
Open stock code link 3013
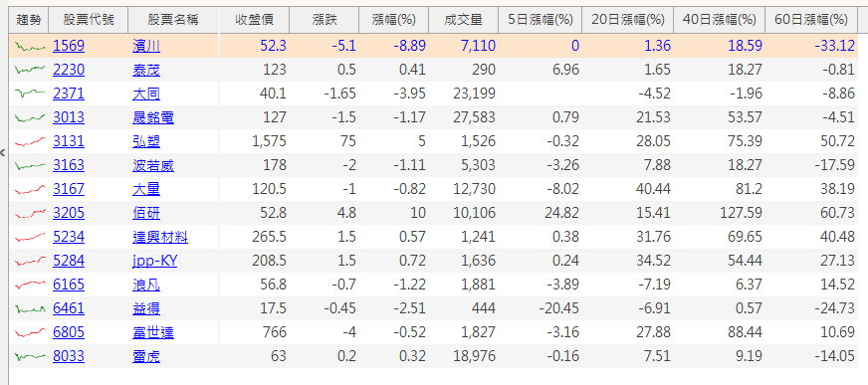pyautogui.click(x=69, y=117)
